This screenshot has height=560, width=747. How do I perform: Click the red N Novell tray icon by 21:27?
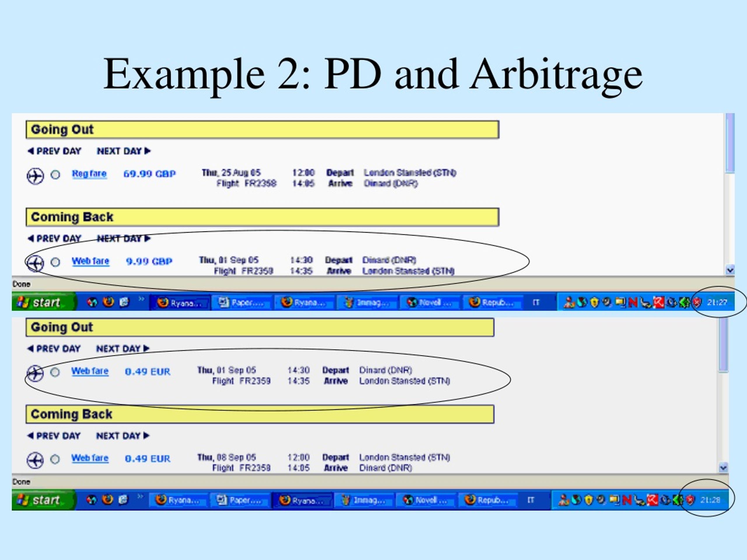(633, 302)
